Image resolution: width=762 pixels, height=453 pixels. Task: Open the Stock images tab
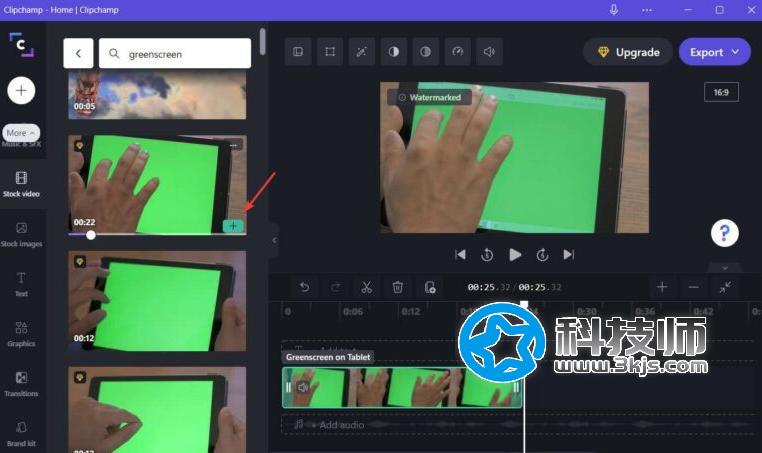[21, 234]
